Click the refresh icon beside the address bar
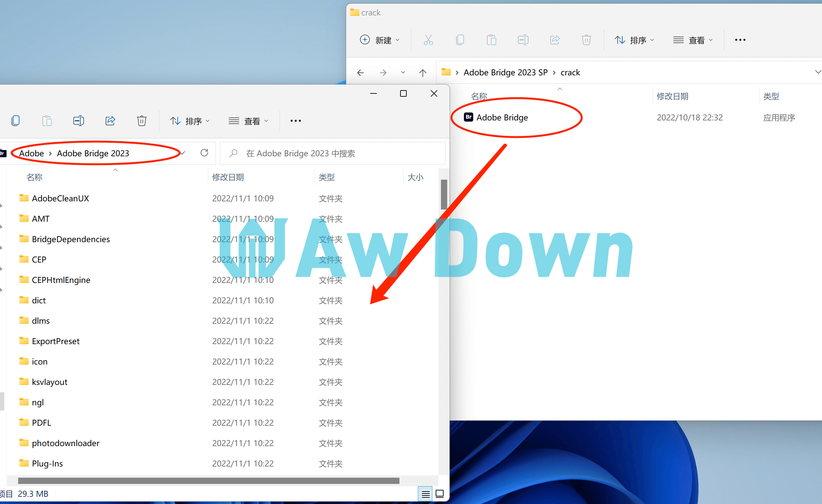 coord(204,153)
